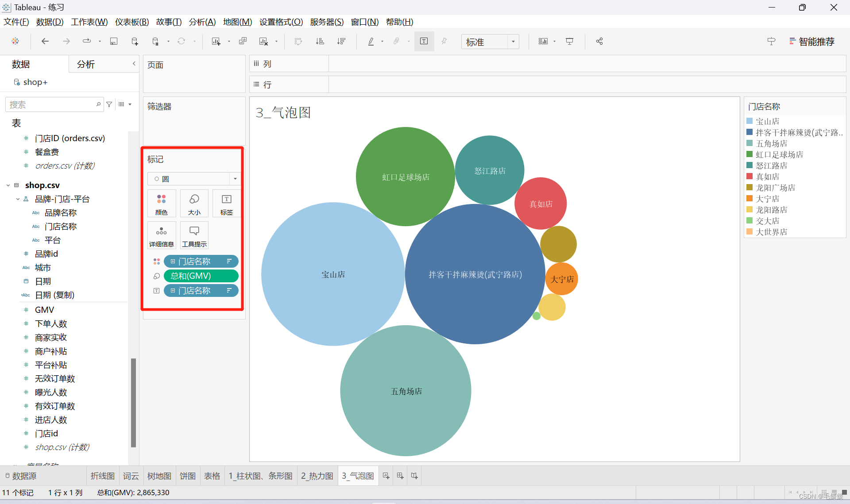The height and width of the screenshot is (504, 850).
Task: Click the sort ascending icon
Action: [x=320, y=41]
